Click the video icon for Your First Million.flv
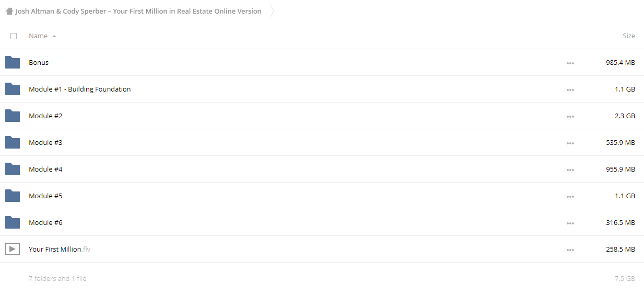 coord(13,250)
